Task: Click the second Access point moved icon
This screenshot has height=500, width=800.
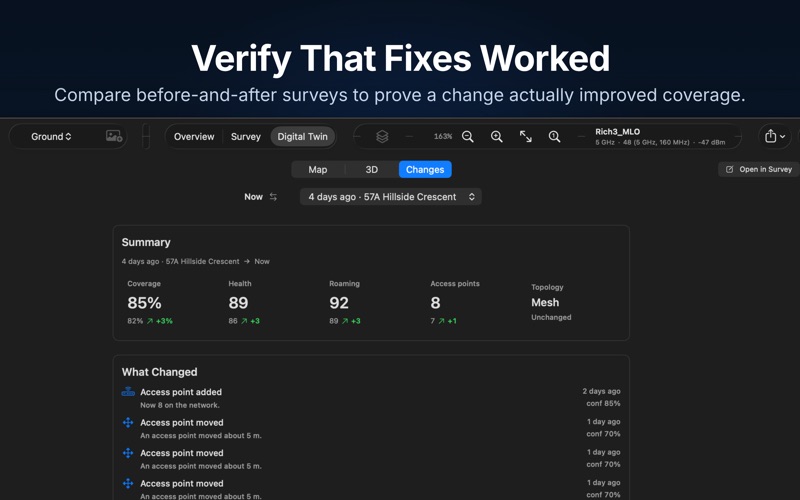Action: 128,453
